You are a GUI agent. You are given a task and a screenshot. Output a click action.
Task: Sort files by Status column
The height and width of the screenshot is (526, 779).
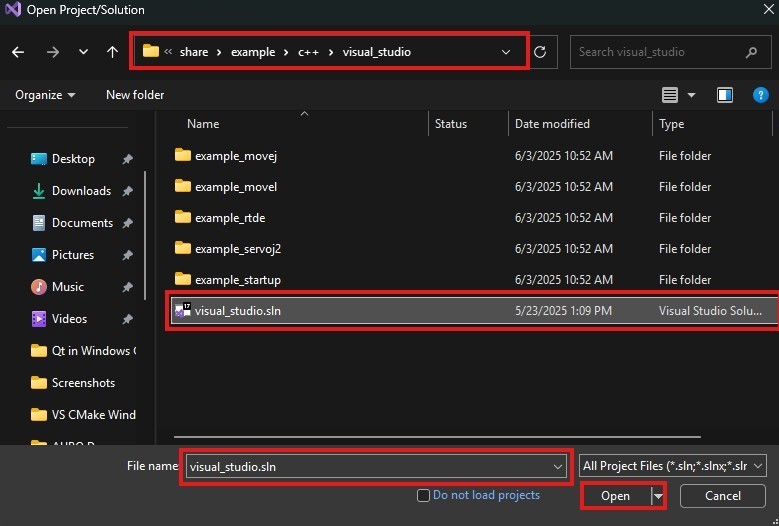click(x=451, y=124)
